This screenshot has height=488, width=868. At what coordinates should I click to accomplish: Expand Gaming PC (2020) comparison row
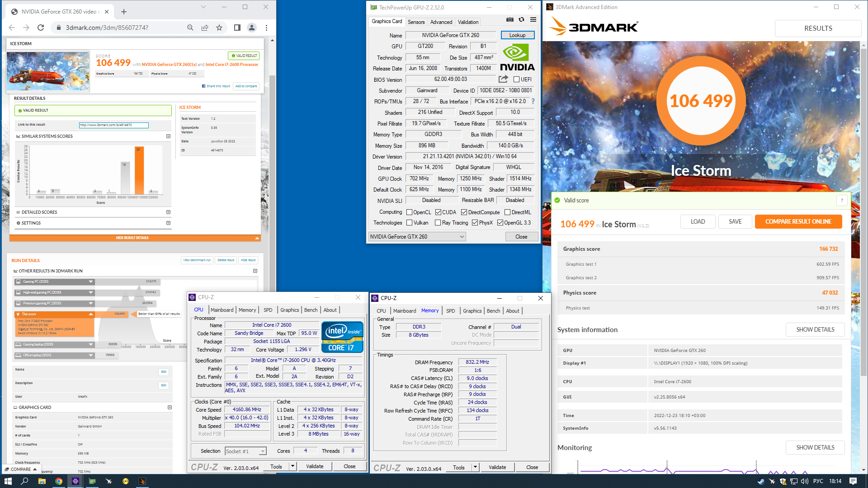91,282
